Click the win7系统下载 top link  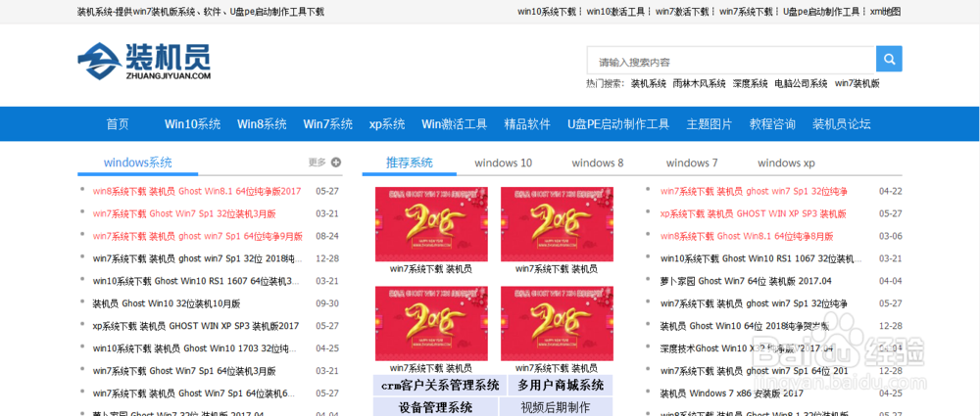[x=746, y=11]
